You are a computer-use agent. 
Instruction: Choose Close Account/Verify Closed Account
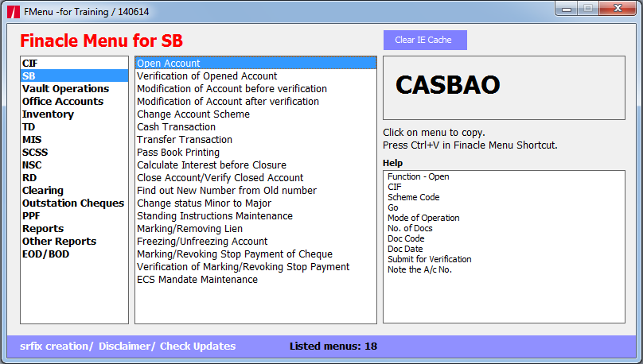(256, 178)
